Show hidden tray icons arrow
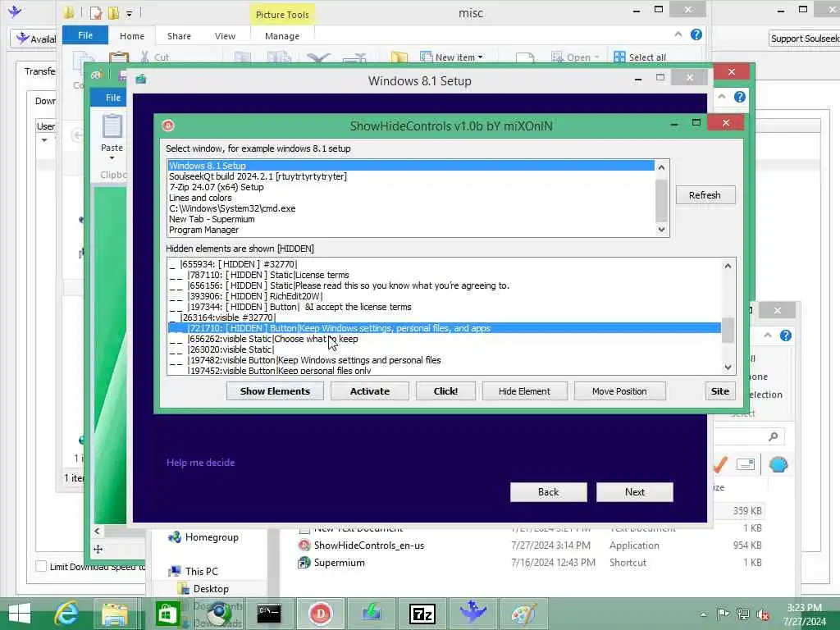The width and height of the screenshot is (840, 630). pos(703,614)
